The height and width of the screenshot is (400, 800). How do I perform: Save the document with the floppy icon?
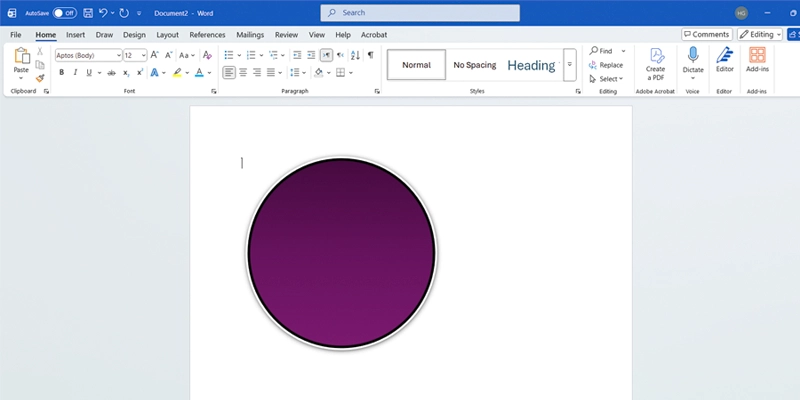click(89, 13)
